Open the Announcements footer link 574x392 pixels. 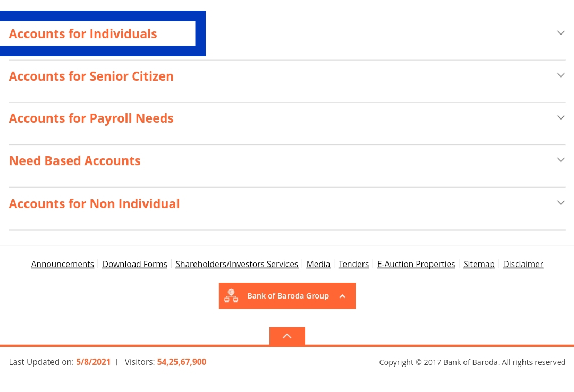coord(63,264)
